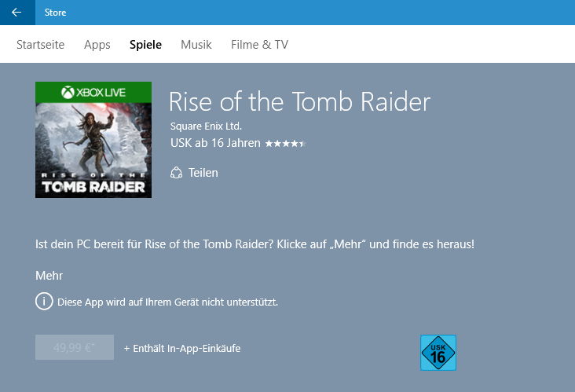575x392 pixels.
Task: Click the 'Enthält In-App-Einkäufe' notice
Action: [182, 348]
